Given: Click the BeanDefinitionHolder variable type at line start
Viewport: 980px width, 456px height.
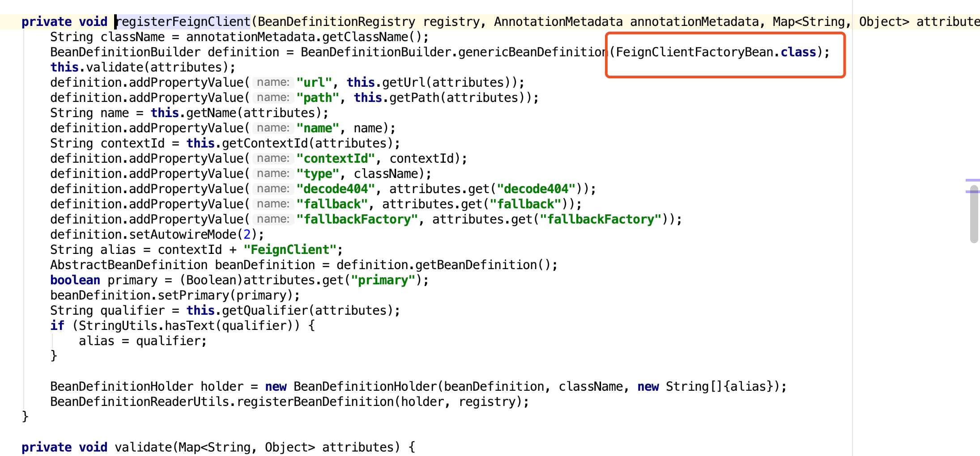Looking at the screenshot, I should coord(122,386).
